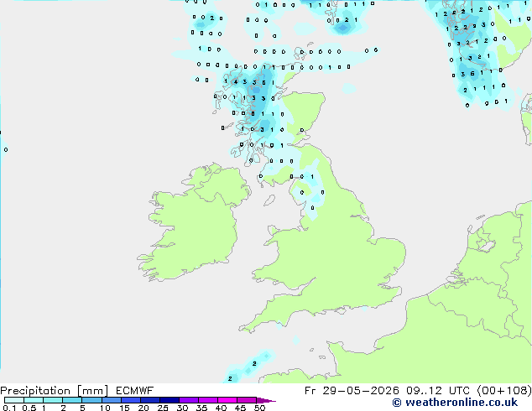
Task: Click the legend value "40"
Action: click(221, 408)
